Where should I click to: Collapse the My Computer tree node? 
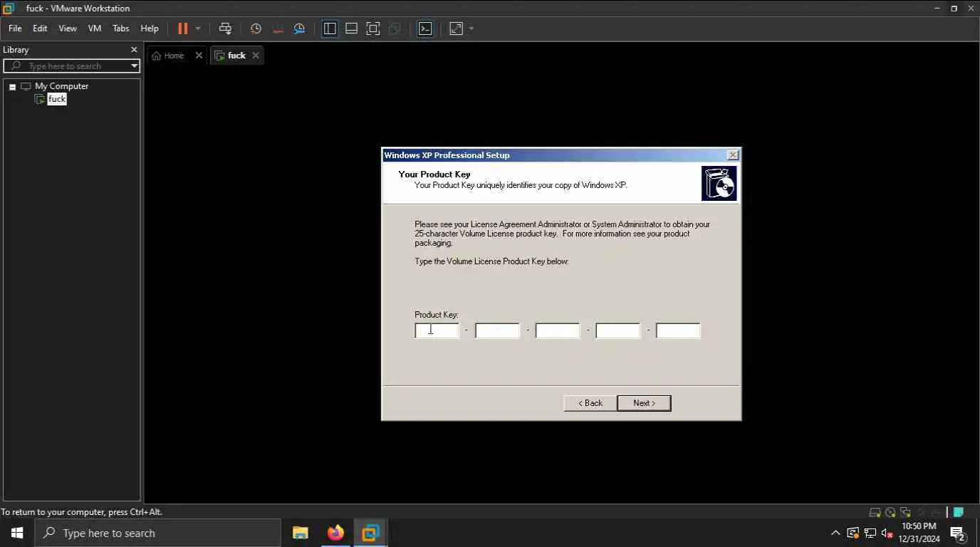click(12, 87)
